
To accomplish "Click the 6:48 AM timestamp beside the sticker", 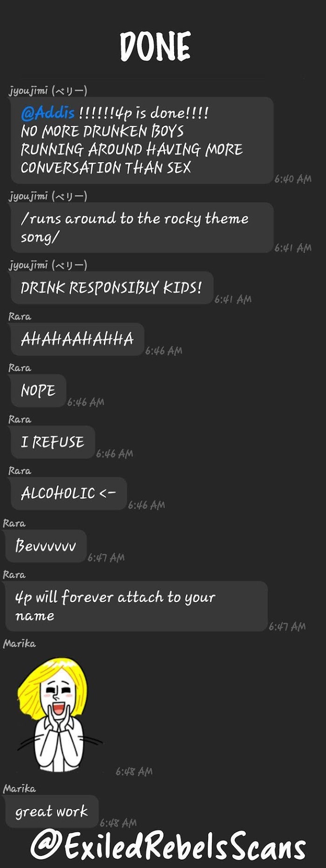I will (x=134, y=772).
